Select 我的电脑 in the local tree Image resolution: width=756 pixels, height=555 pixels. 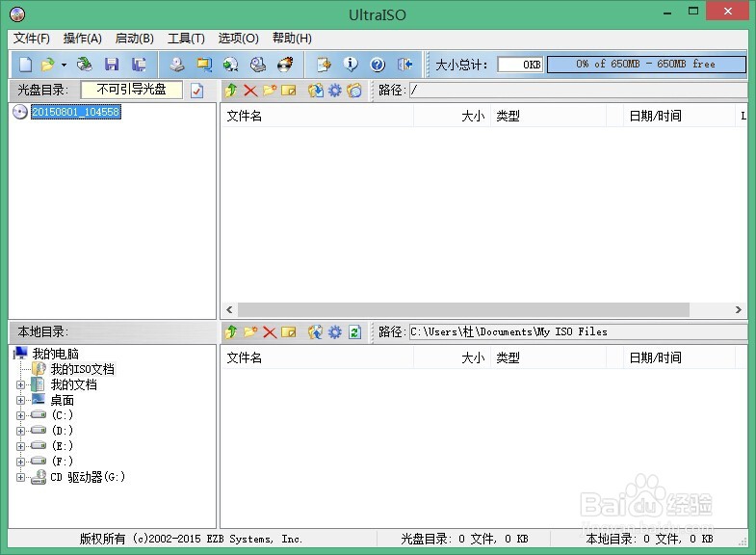coord(56,354)
